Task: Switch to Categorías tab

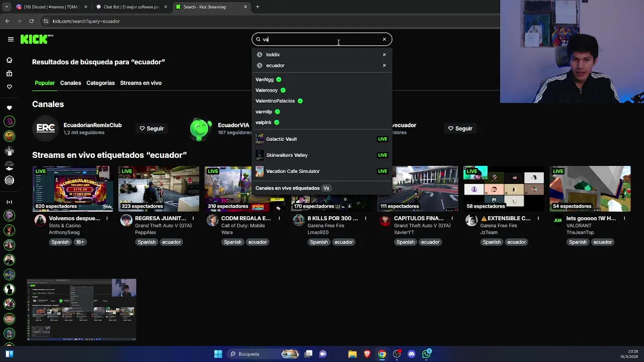Action: click(x=101, y=83)
